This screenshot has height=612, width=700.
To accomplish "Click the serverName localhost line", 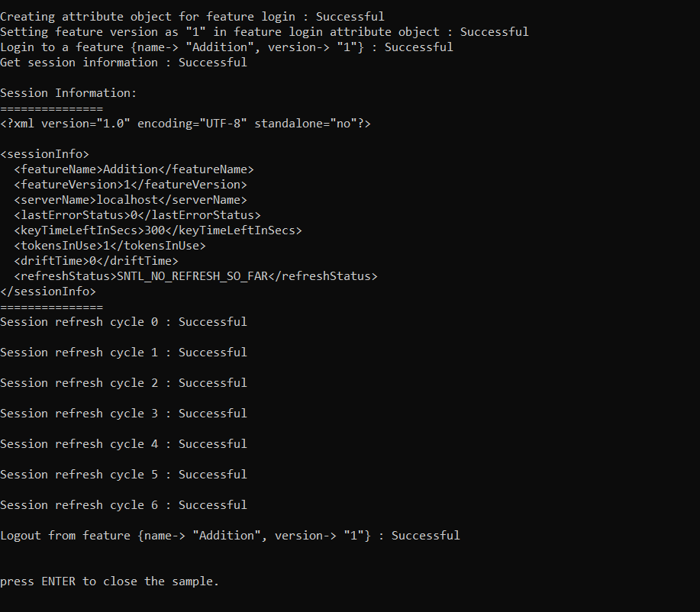I will pos(130,199).
